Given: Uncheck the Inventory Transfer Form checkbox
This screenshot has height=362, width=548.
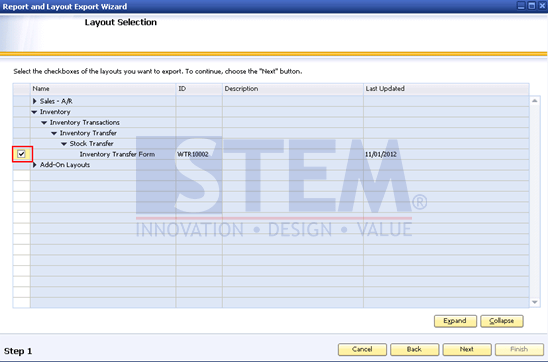Looking at the screenshot, I should coord(22,154).
